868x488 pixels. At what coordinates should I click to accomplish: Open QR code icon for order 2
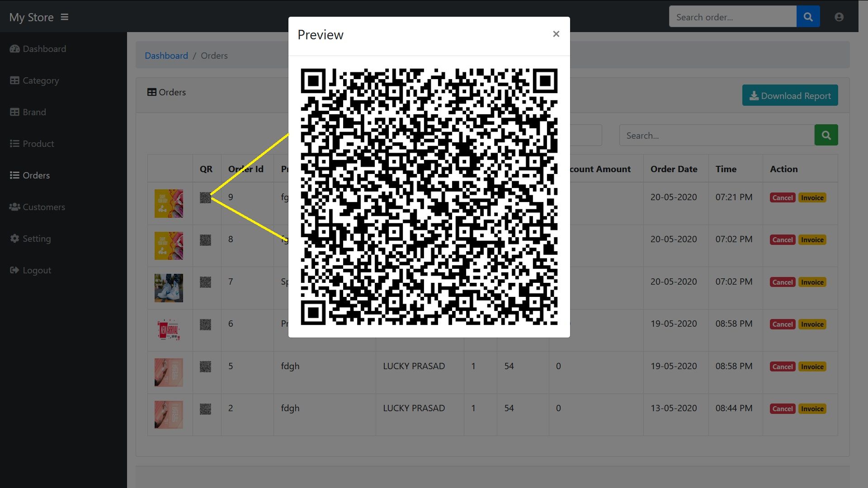(x=205, y=409)
